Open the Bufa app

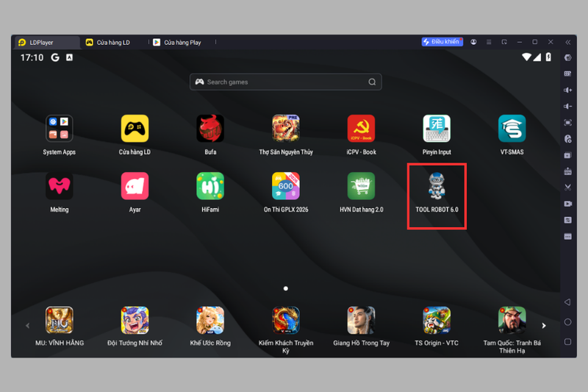[x=210, y=129]
